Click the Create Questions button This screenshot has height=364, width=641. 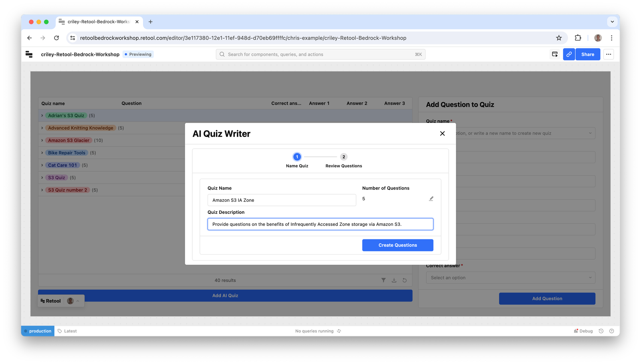397,245
